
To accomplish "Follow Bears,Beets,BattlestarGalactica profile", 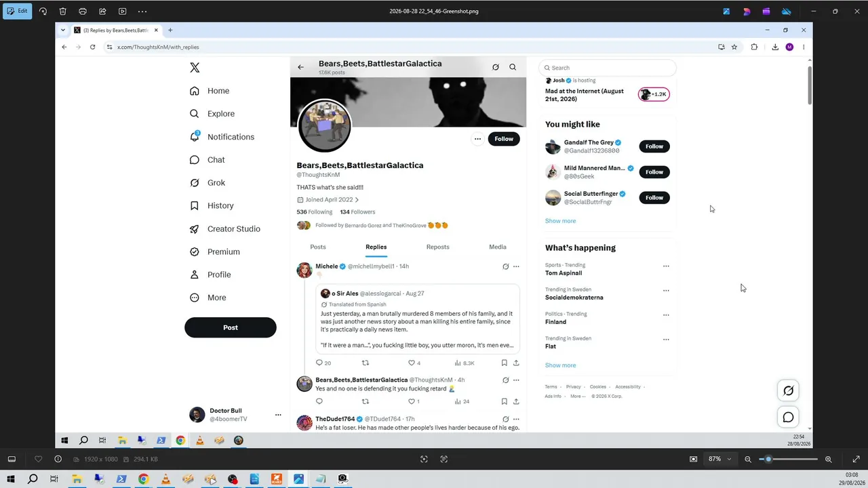I will (504, 139).
